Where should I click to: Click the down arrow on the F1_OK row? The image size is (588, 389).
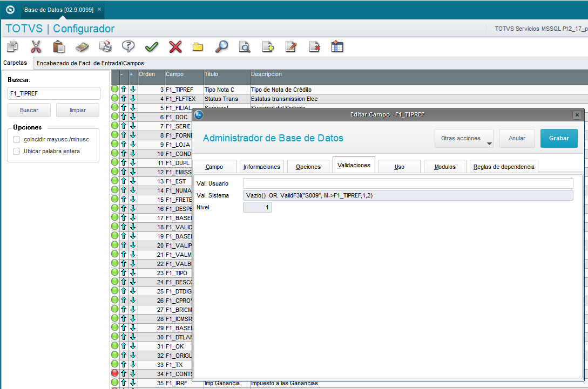click(x=133, y=346)
